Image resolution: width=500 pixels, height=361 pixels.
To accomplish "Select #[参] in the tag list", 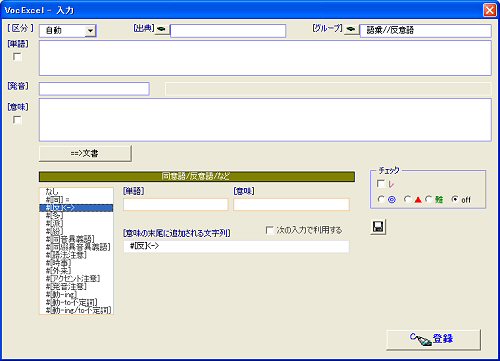I will 76,216.
